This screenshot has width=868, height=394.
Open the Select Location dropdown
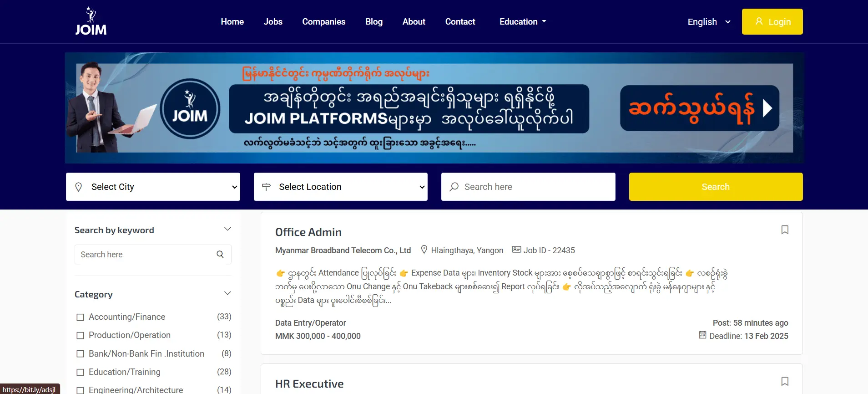(341, 187)
